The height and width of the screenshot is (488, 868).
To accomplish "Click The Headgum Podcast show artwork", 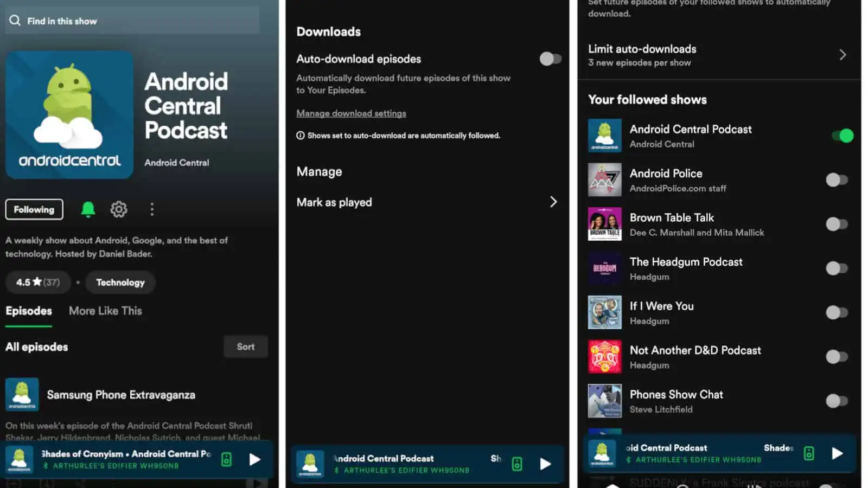I will click(605, 268).
